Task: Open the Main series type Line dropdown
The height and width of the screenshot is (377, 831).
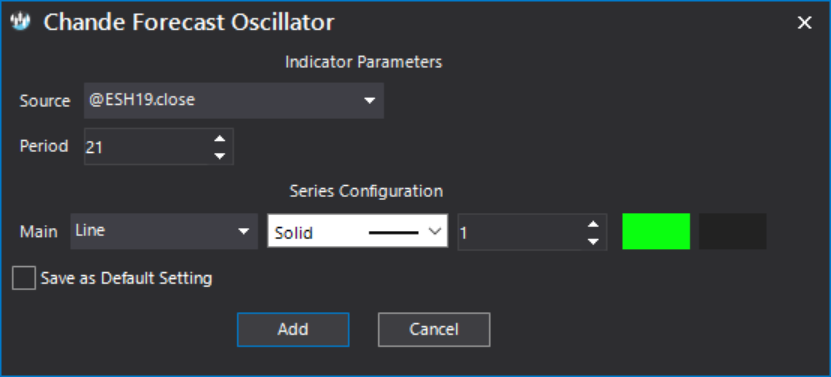Action: coord(164,231)
